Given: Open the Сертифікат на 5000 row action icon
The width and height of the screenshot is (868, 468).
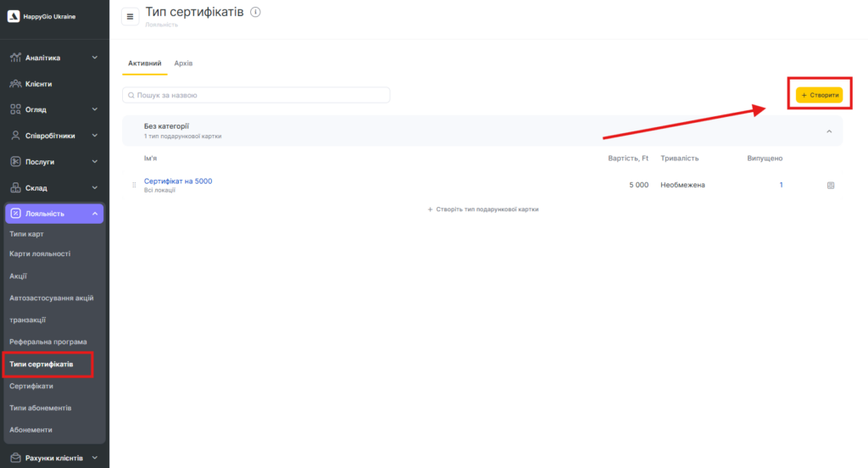Looking at the screenshot, I should point(830,185).
